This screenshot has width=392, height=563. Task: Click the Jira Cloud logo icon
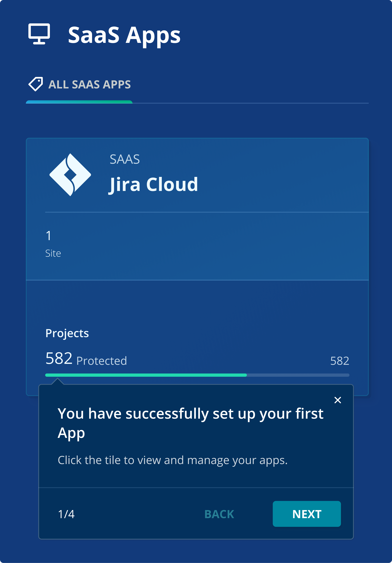[x=70, y=175]
